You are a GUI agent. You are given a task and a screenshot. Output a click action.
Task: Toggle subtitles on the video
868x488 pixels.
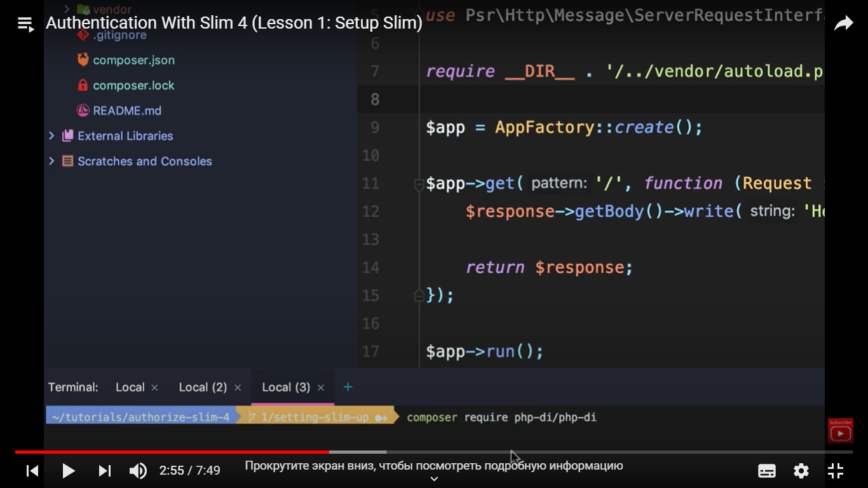[767, 471]
